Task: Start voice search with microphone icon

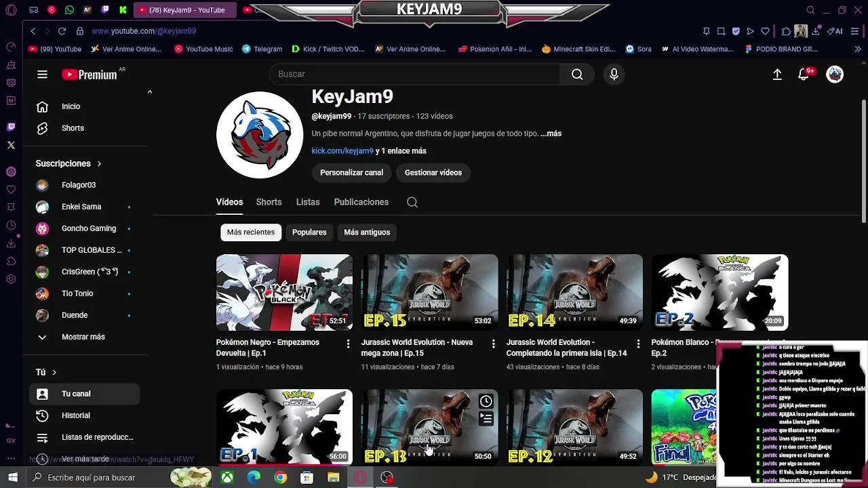Action: 614,75
